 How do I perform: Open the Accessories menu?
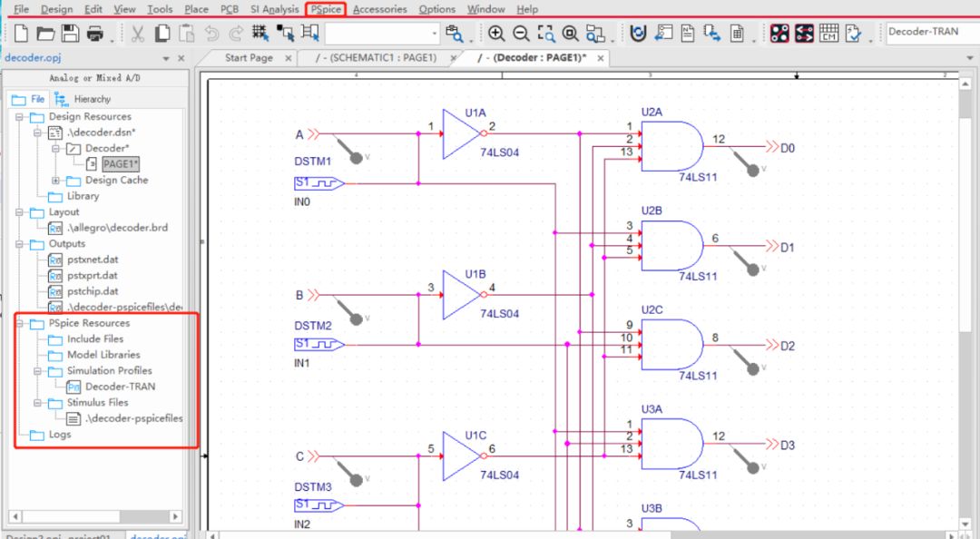click(x=379, y=9)
